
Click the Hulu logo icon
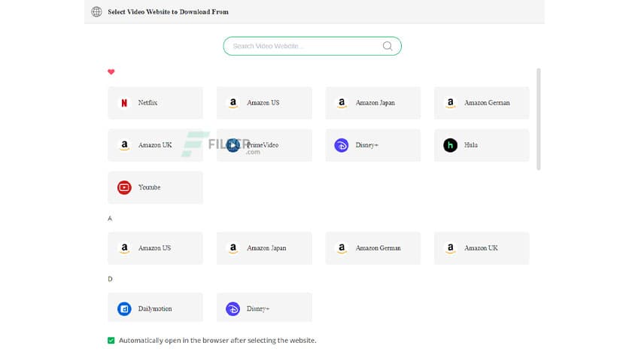tap(450, 145)
